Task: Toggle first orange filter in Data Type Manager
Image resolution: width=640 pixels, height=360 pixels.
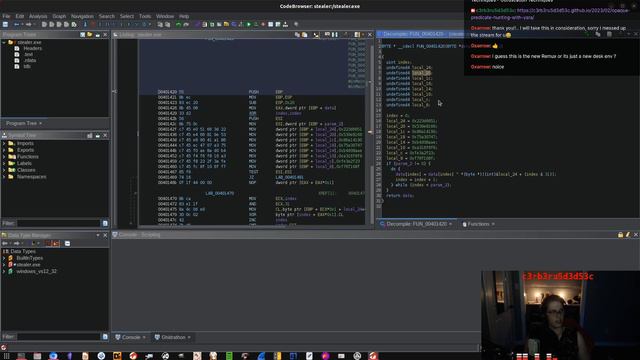Action: (x=48, y=244)
